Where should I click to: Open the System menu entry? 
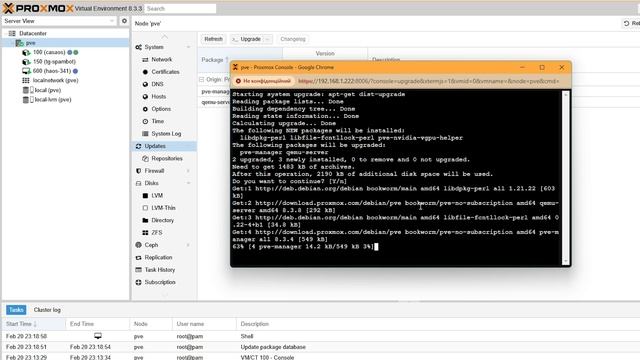154,47
